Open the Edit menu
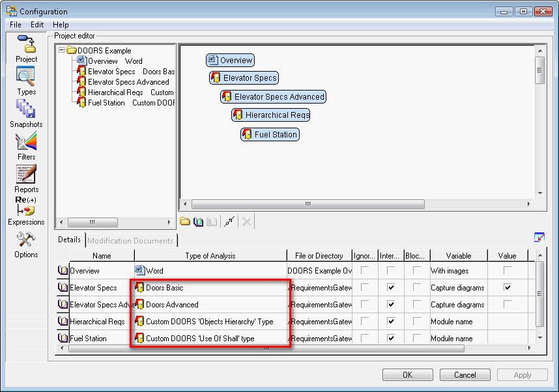 coord(37,25)
